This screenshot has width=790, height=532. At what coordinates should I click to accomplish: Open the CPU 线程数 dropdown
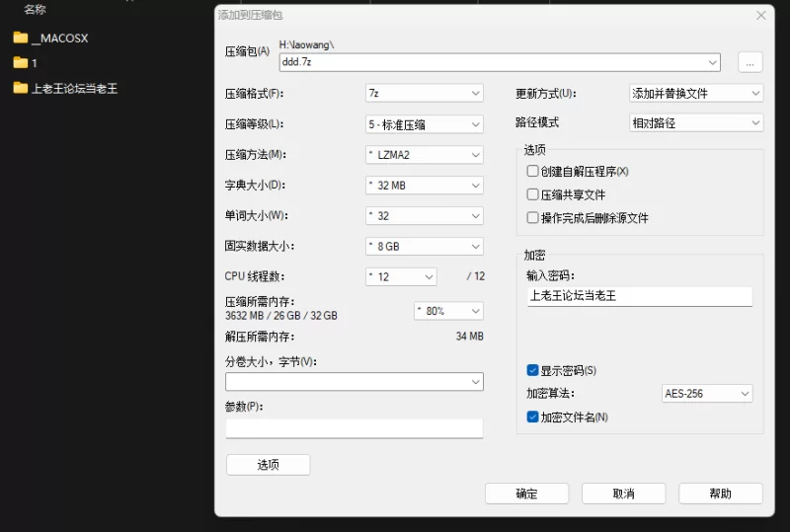click(400, 277)
